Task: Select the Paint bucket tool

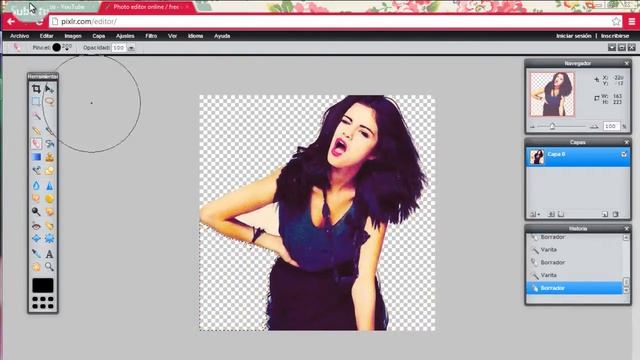Action: [x=49, y=144]
